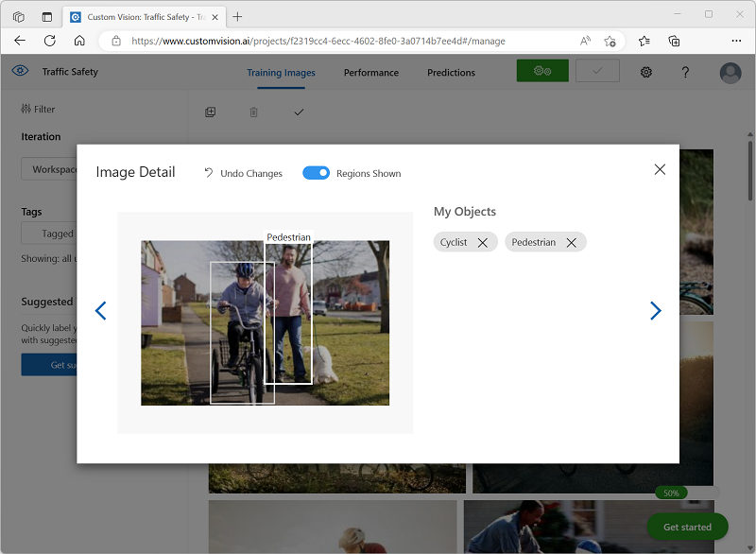
Task: Open the user account avatar
Action: 730,73
